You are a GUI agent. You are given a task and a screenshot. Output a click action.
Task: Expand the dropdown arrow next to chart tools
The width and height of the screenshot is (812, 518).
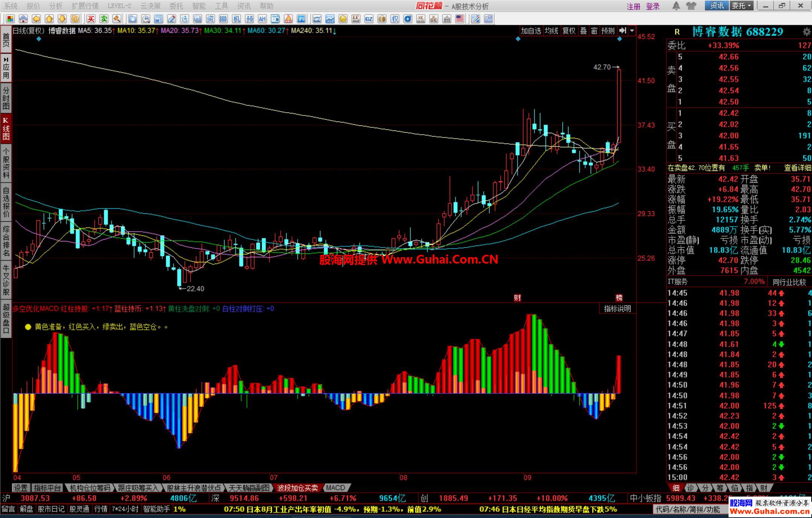click(x=632, y=30)
